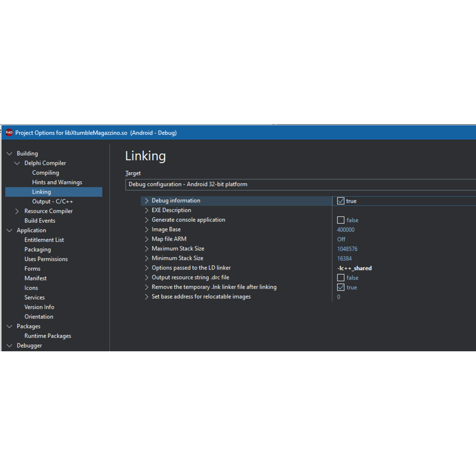Click the RAD Studio icon in title bar
Screen dimensions: 476x476
pos(9,133)
